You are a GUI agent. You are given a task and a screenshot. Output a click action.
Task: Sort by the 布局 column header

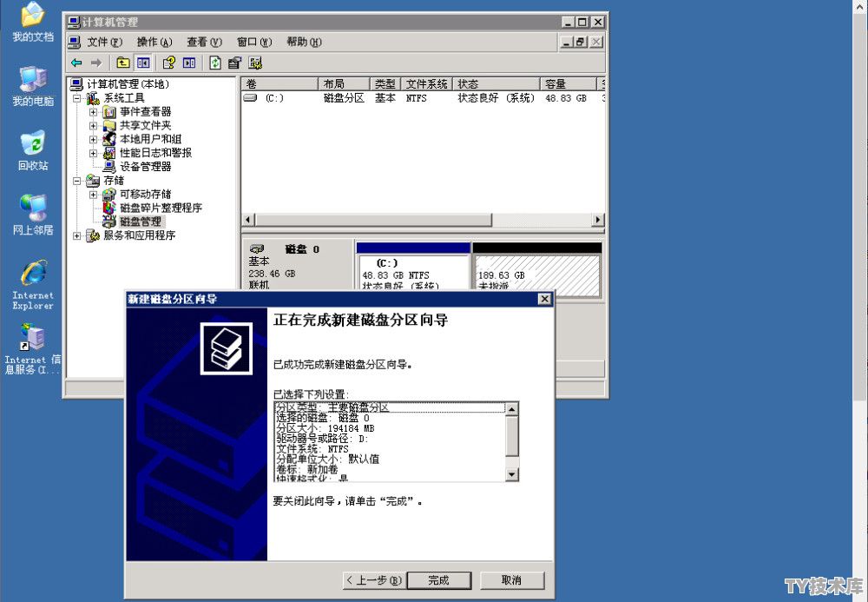(344, 83)
